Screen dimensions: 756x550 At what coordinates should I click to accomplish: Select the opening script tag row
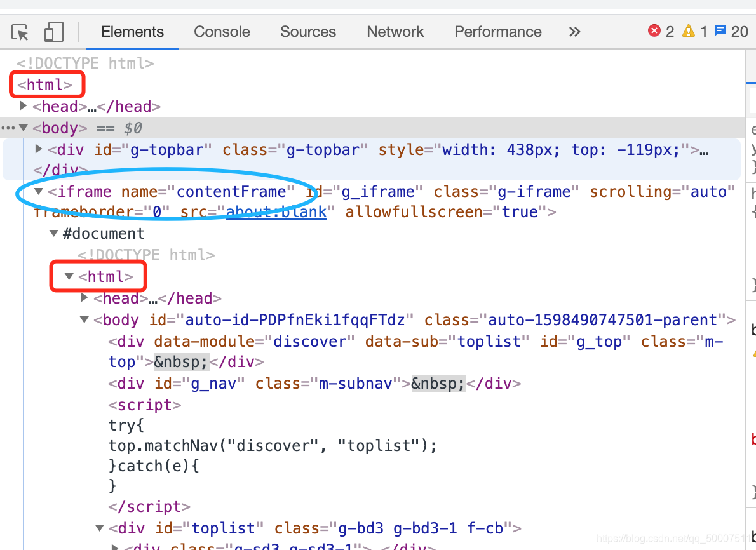point(145,405)
